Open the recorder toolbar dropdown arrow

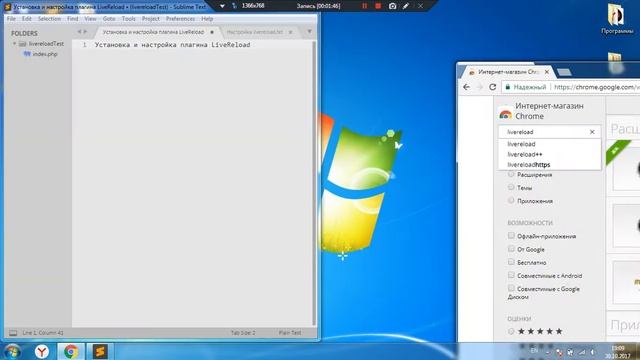coord(222,6)
